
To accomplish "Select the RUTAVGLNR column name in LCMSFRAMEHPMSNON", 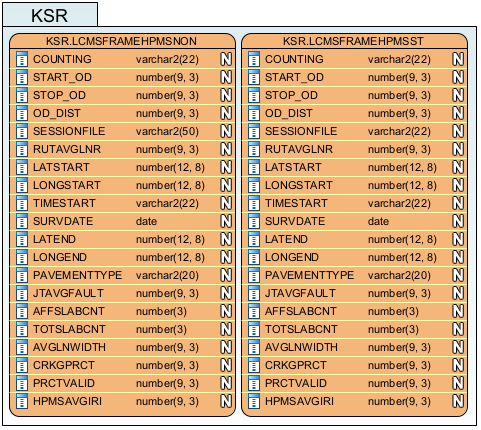I will tap(67, 149).
